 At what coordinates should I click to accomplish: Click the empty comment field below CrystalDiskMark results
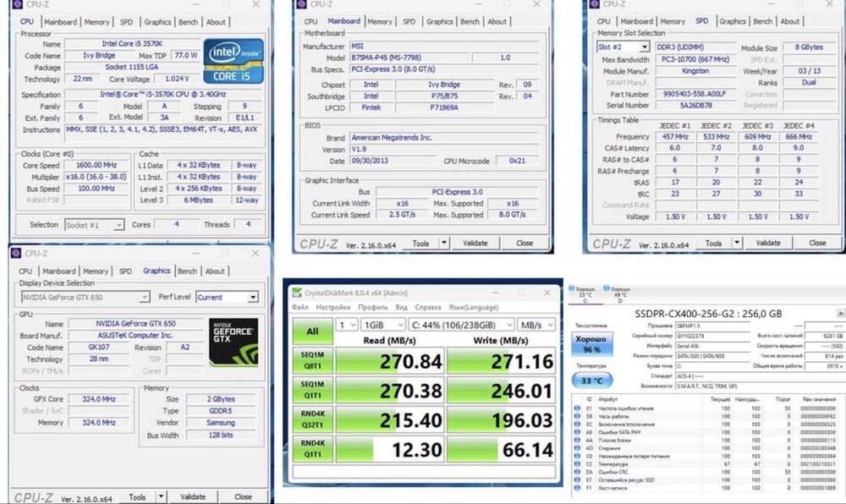[424, 472]
